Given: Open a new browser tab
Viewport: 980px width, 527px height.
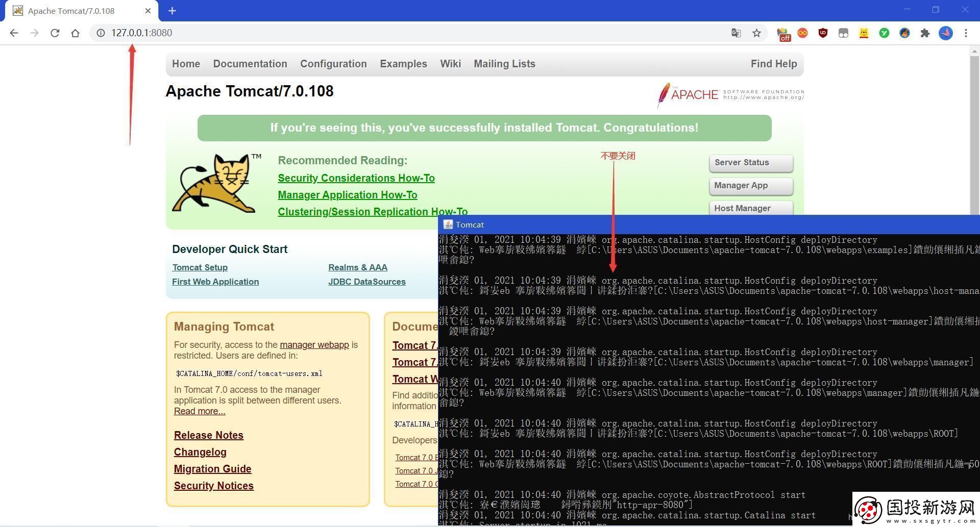Looking at the screenshot, I should (172, 11).
